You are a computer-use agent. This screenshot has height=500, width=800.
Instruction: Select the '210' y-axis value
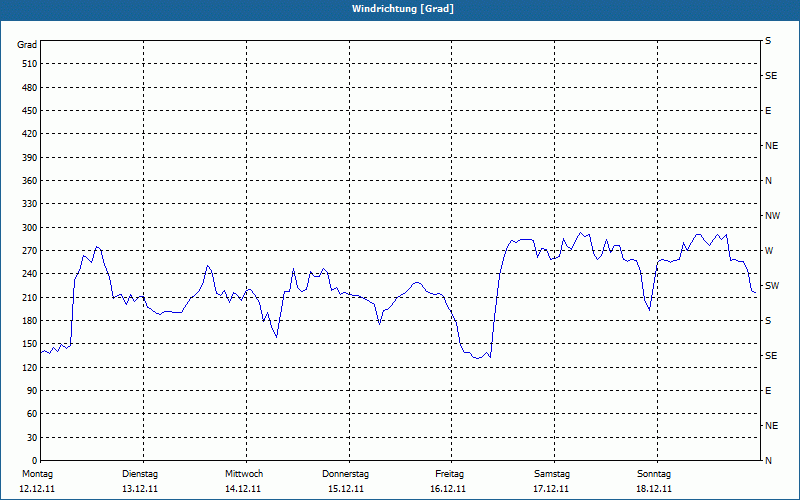tap(30, 297)
